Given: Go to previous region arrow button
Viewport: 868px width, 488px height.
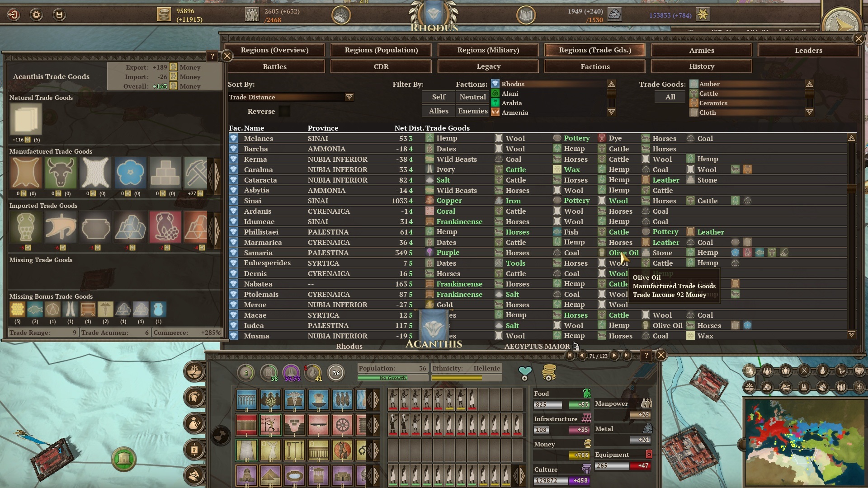Looking at the screenshot, I should 582,356.
